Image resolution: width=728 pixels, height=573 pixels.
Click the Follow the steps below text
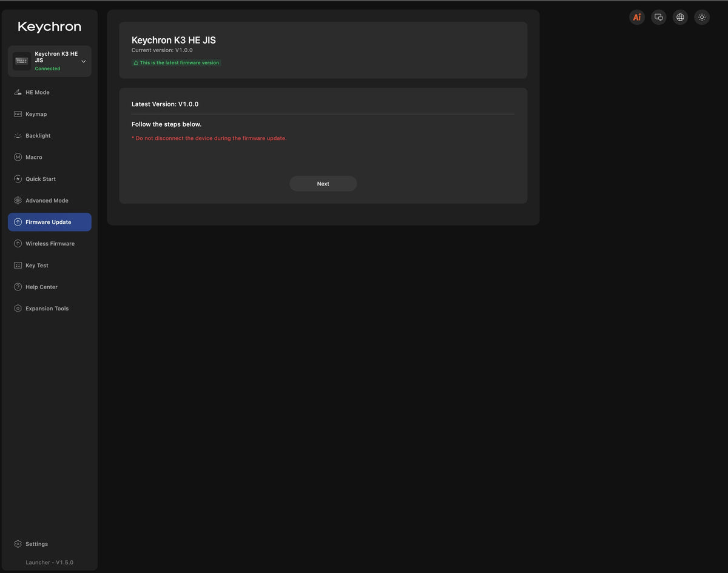[166, 124]
